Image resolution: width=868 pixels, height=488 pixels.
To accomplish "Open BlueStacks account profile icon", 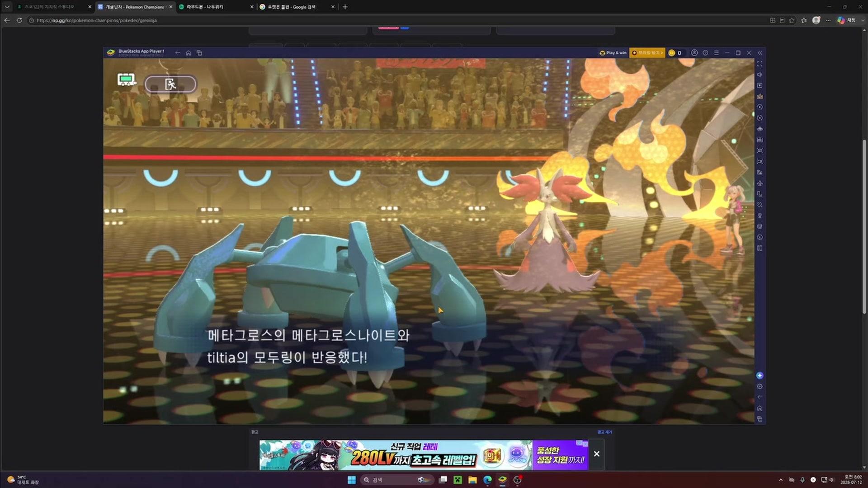I will point(694,53).
